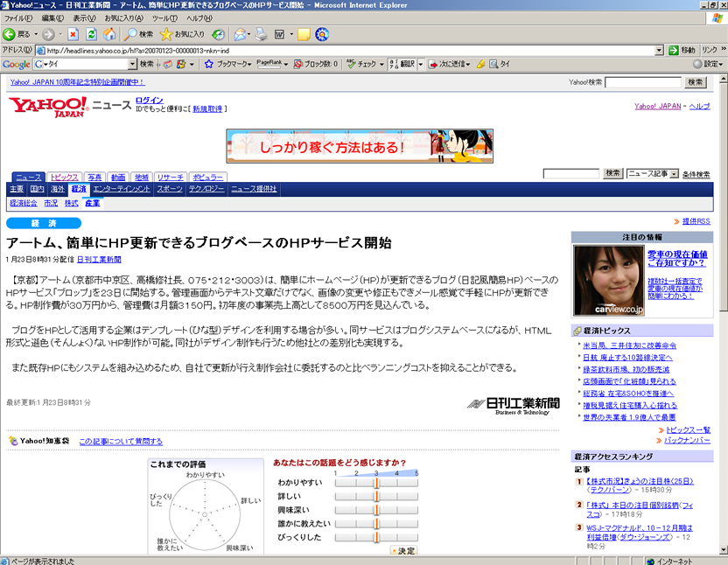Click the わかりやすい rating slider

[x=376, y=483]
